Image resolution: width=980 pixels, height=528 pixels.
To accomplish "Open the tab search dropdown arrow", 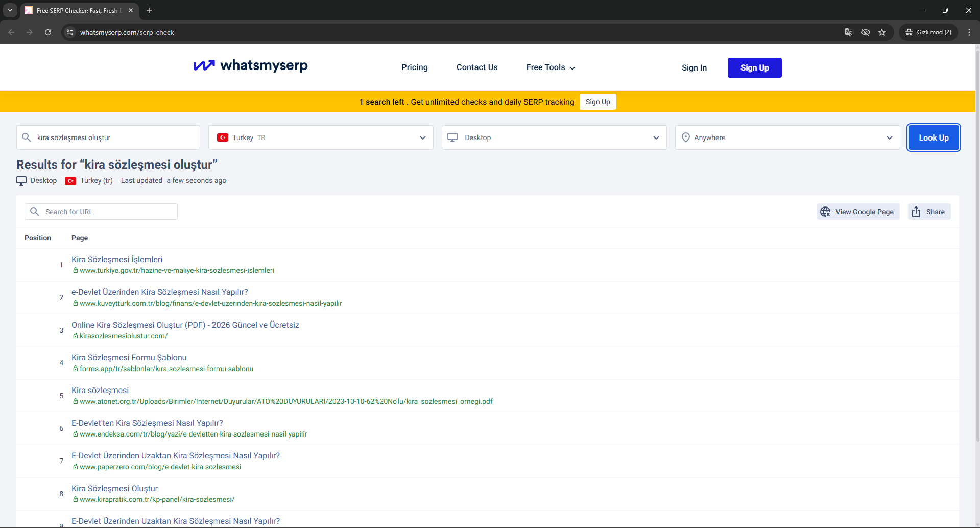I will tap(10, 10).
